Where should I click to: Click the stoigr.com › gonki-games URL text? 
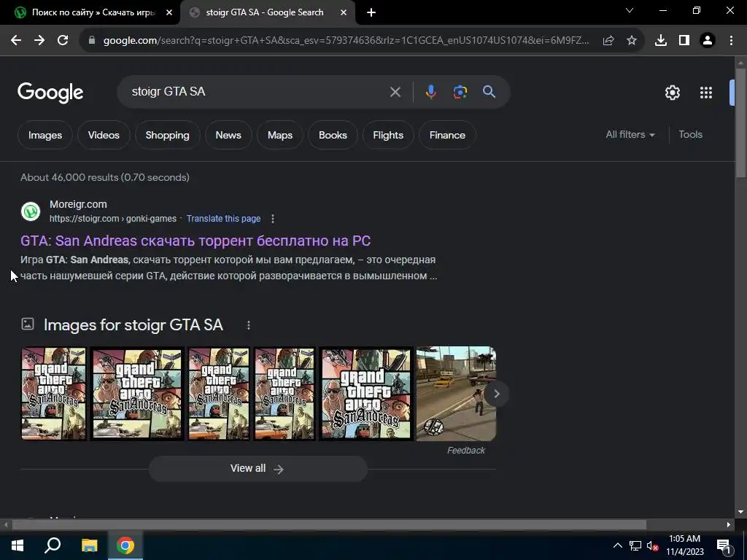click(113, 219)
